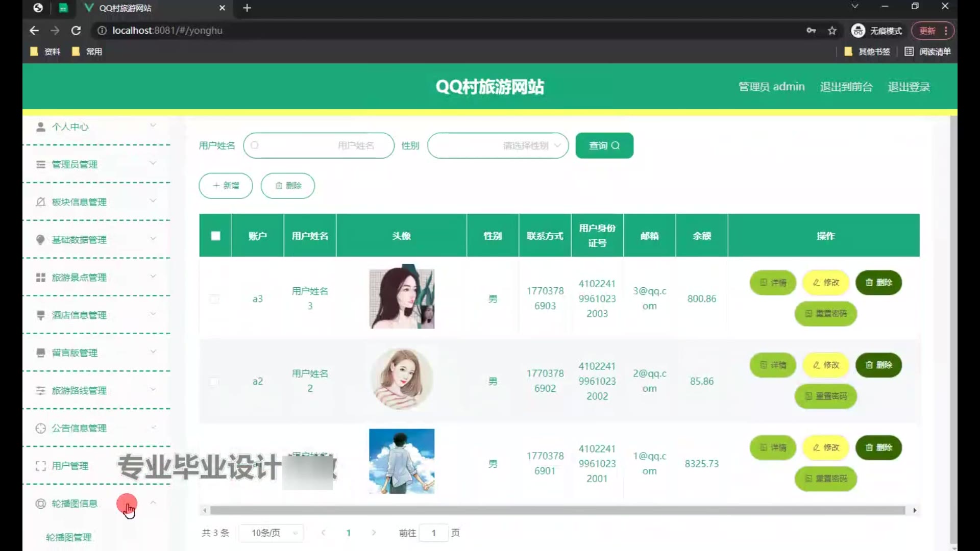Open a new browser tab
The image size is (980, 551).
tap(247, 8)
